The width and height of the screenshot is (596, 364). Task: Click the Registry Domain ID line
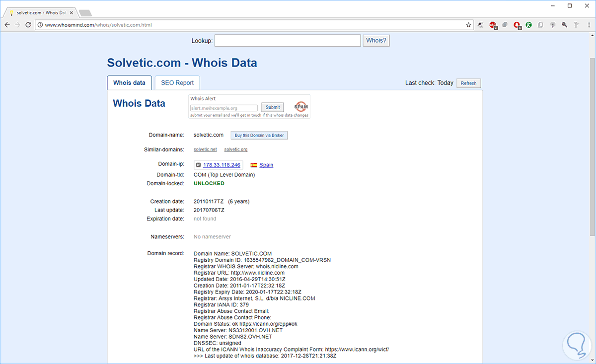(262, 260)
